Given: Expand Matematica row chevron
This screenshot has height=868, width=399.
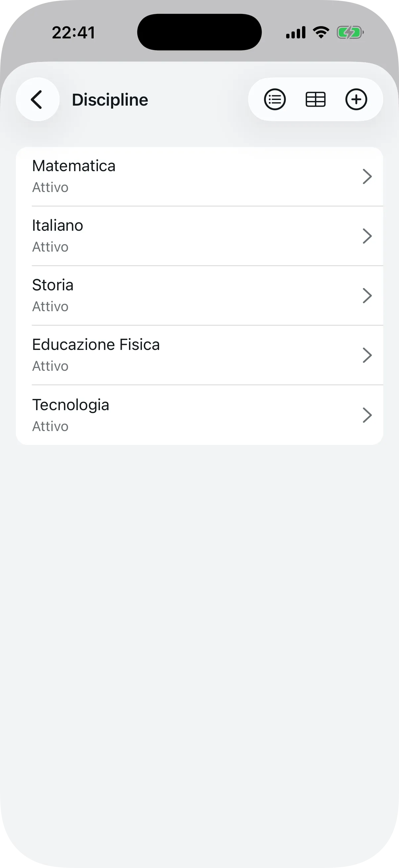Looking at the screenshot, I should click(x=367, y=176).
